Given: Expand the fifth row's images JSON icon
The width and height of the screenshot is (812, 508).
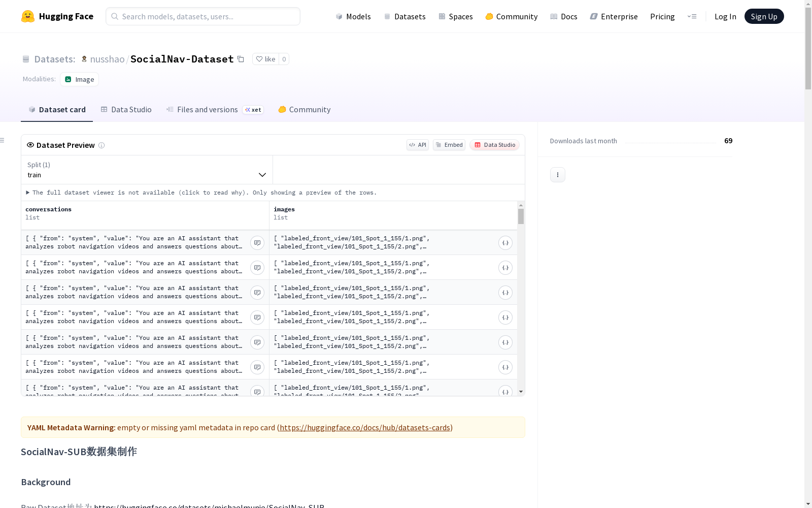Looking at the screenshot, I should pos(505,342).
